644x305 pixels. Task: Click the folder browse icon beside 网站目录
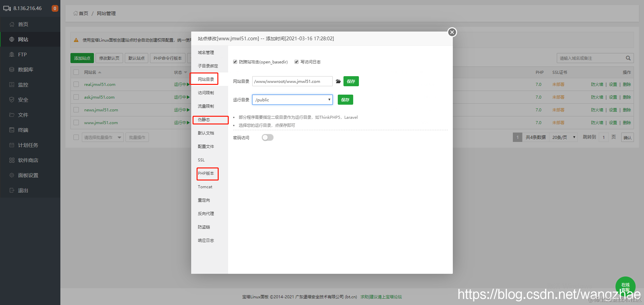(338, 82)
